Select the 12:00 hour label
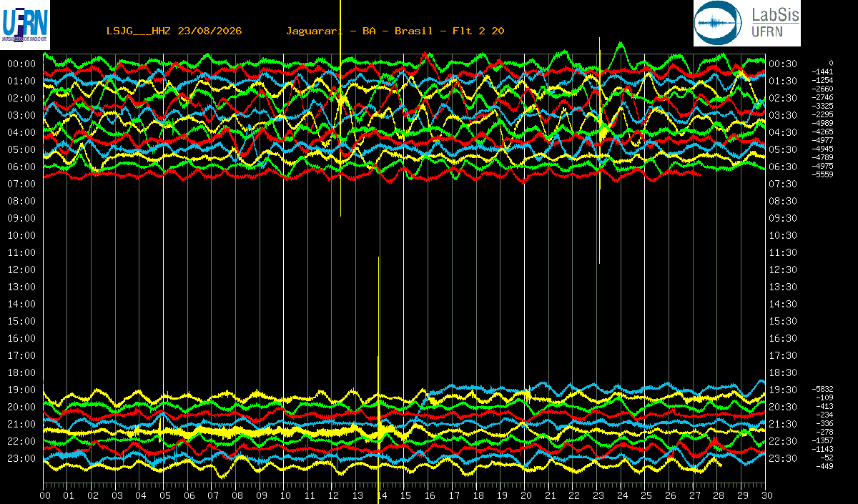The height and width of the screenshot is (504, 858). pos(21,270)
